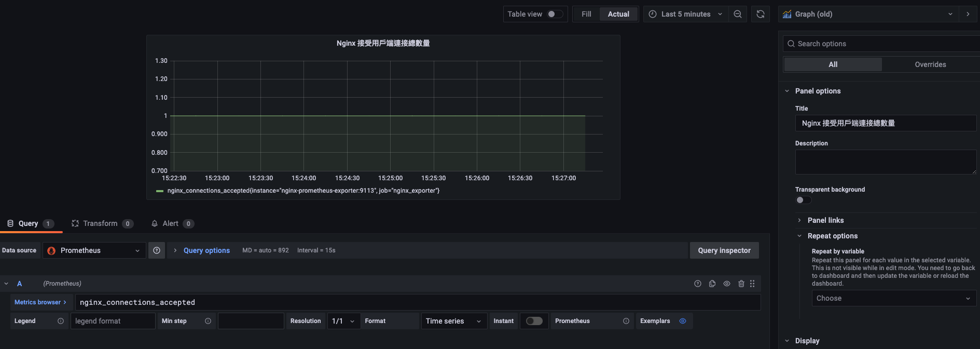Enable the Instant query switch
The width and height of the screenshot is (980, 349).
pyautogui.click(x=534, y=321)
